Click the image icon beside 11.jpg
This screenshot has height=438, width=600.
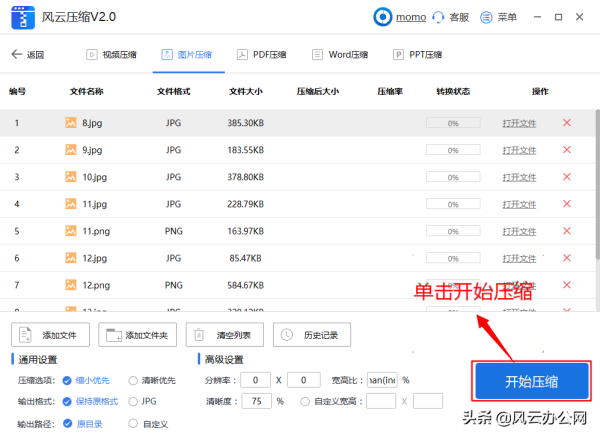[71, 204]
